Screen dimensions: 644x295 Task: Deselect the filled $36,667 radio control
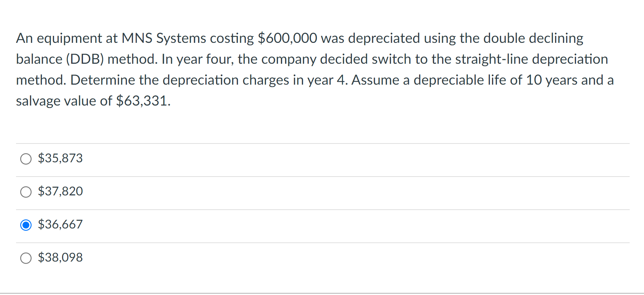(x=25, y=225)
